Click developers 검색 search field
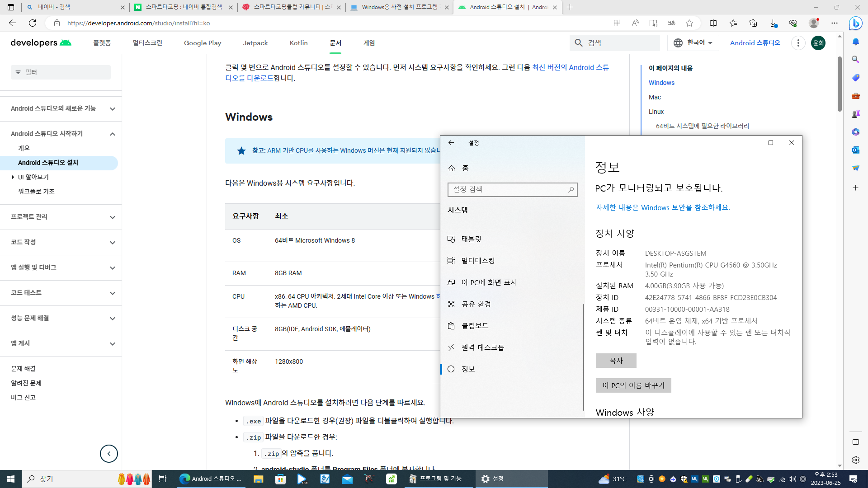Image resolution: width=868 pixels, height=488 pixels. pyautogui.click(x=615, y=43)
